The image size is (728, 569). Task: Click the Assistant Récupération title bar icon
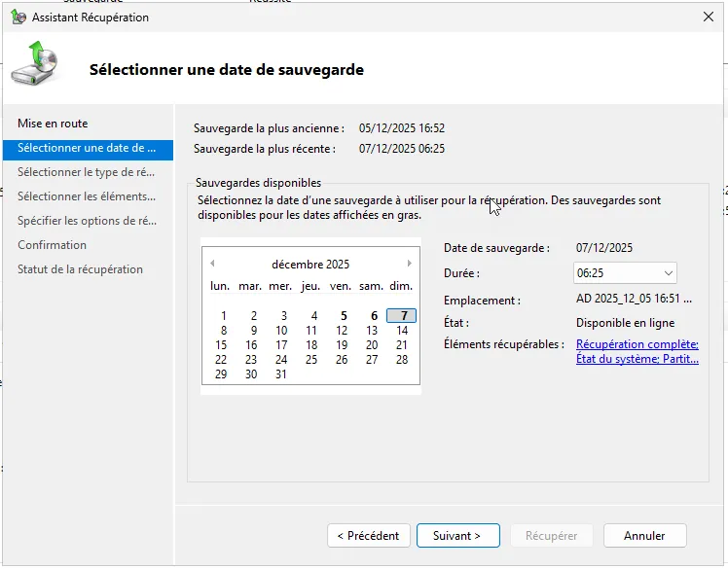(x=18, y=18)
